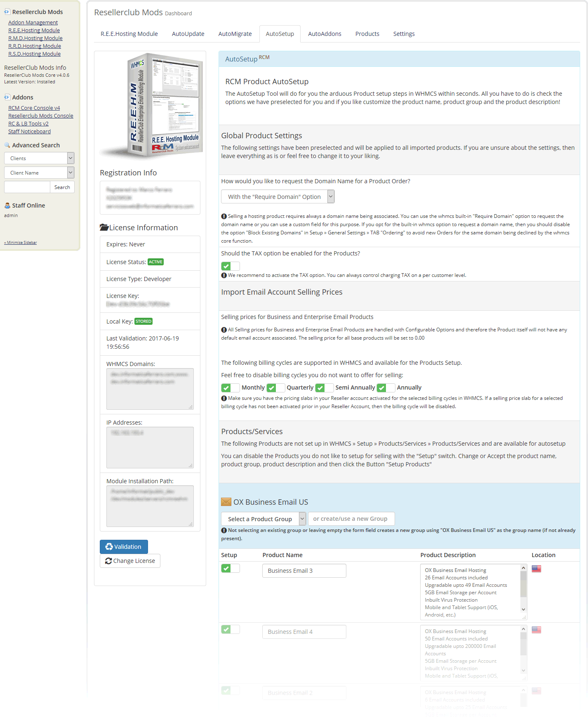
Task: Open the Resellerclub Mods Console link
Action: (41, 116)
